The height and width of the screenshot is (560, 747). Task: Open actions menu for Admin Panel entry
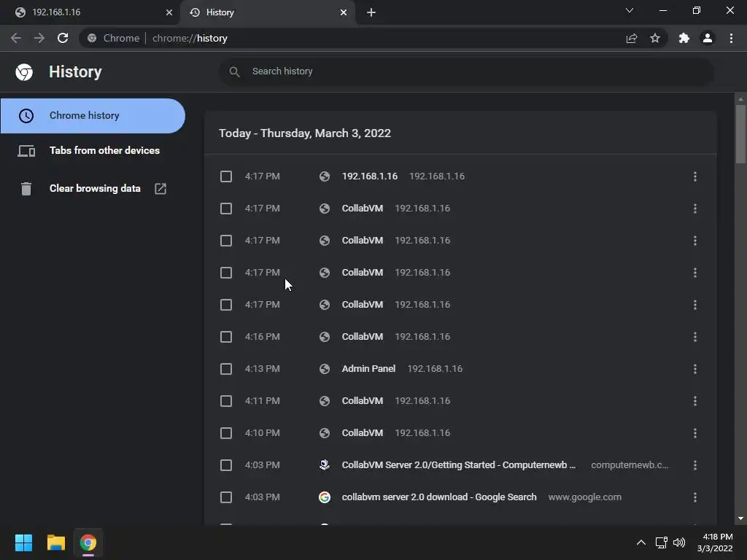(x=695, y=369)
